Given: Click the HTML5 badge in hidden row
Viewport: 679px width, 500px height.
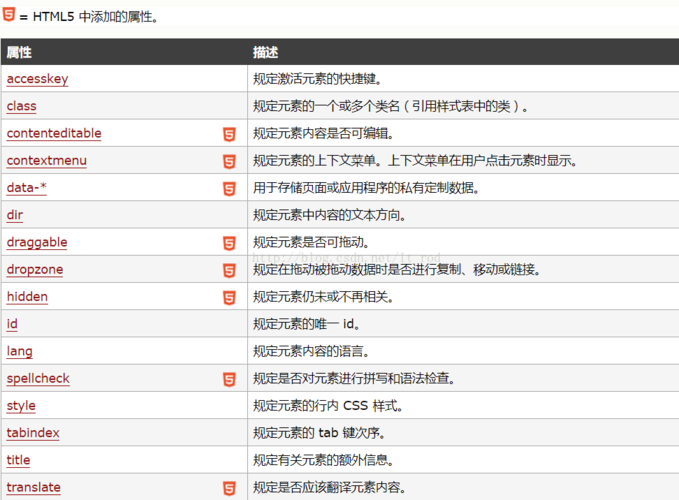Looking at the screenshot, I should click(x=229, y=297).
